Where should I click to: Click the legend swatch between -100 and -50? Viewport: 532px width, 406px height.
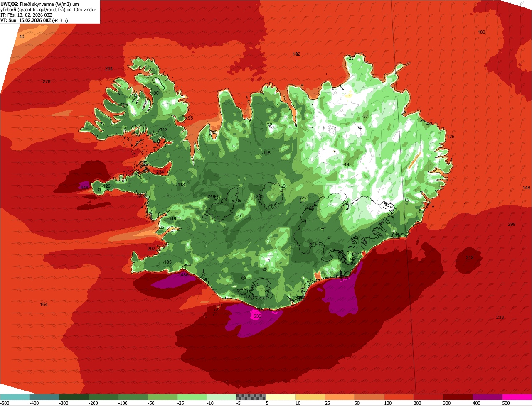point(133,397)
